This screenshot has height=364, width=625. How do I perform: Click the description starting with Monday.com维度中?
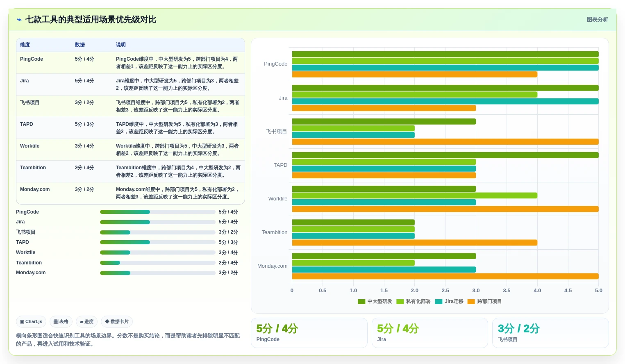click(177, 193)
